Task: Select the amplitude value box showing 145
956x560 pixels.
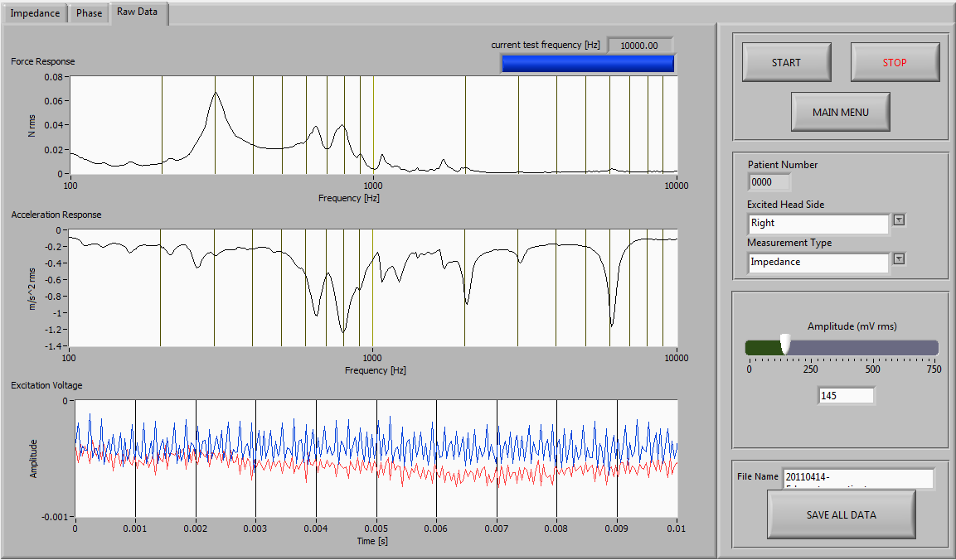Action: pyautogui.click(x=846, y=396)
